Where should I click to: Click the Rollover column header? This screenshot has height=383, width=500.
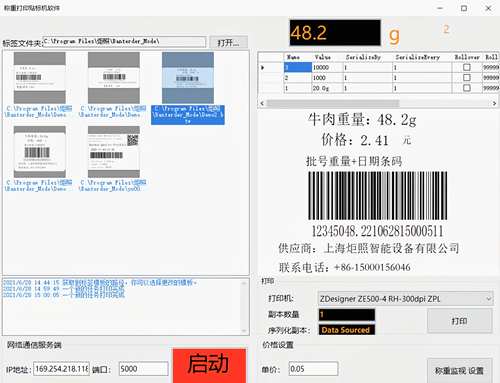[x=467, y=57]
